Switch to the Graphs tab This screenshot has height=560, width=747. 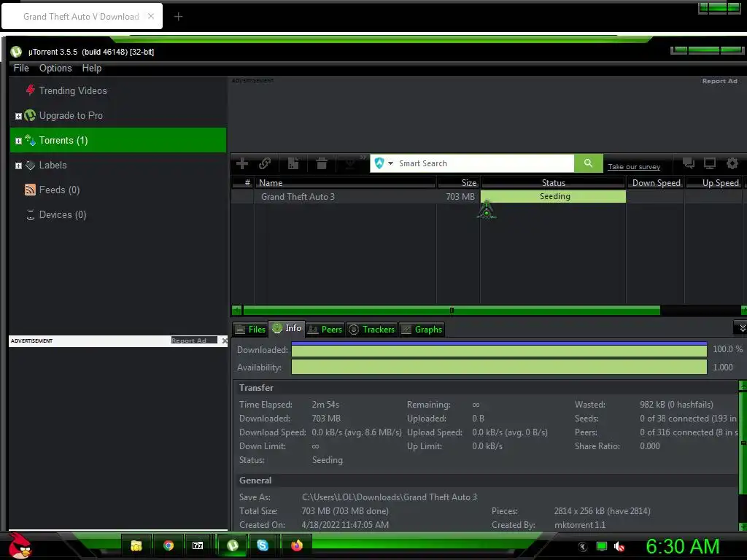coord(422,329)
